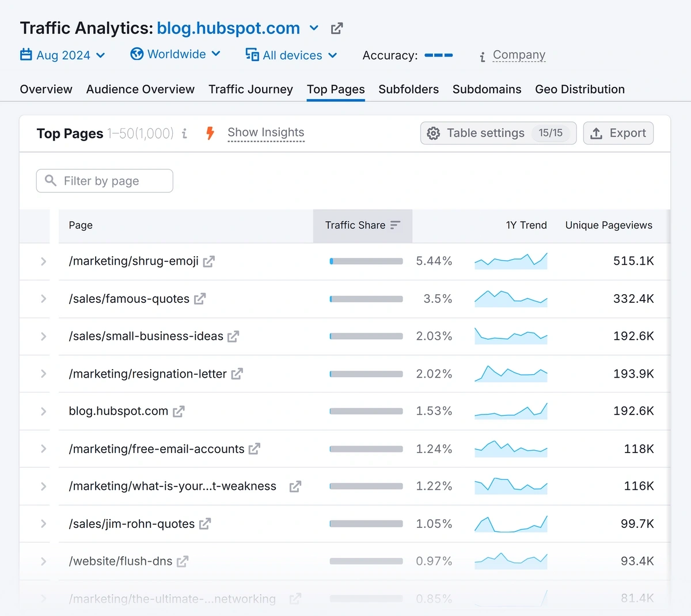Screen dimensions: 691x616
Task: Select the Top Pages tab
Action: (336, 89)
